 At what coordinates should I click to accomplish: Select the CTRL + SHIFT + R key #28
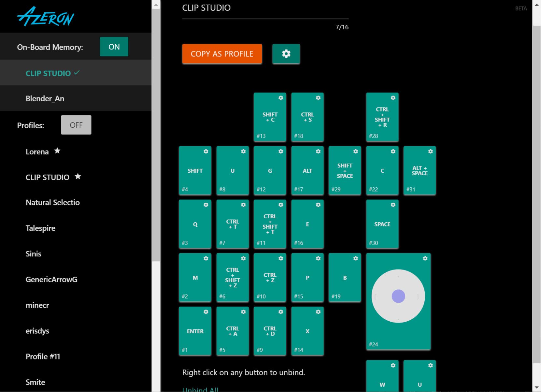(382, 117)
